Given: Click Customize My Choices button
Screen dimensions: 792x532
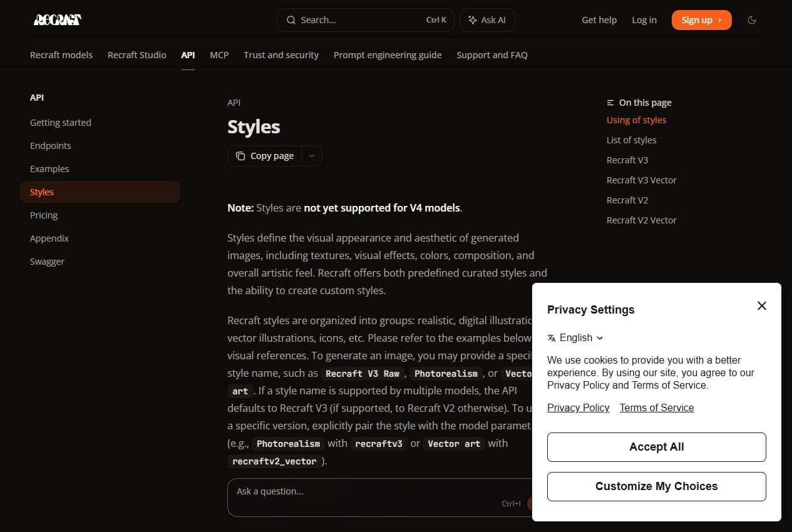Looking at the screenshot, I should [x=657, y=486].
